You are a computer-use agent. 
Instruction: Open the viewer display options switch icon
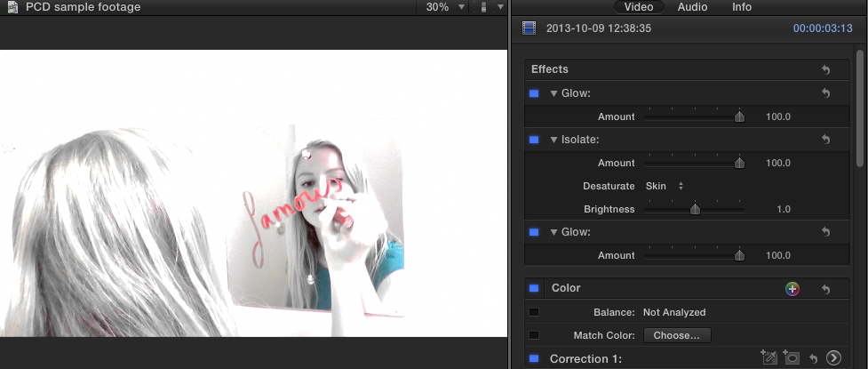(483, 7)
